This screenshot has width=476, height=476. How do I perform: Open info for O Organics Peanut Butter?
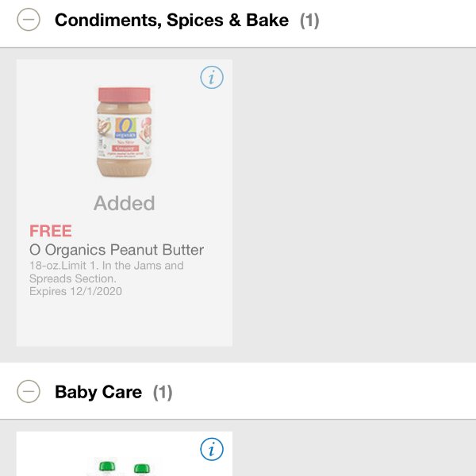click(212, 78)
